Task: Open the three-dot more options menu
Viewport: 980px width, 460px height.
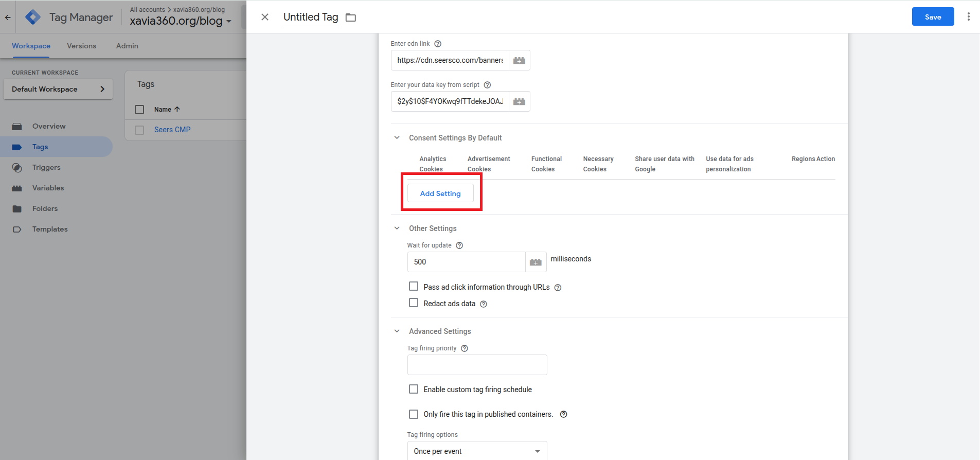Action: pyautogui.click(x=968, y=16)
